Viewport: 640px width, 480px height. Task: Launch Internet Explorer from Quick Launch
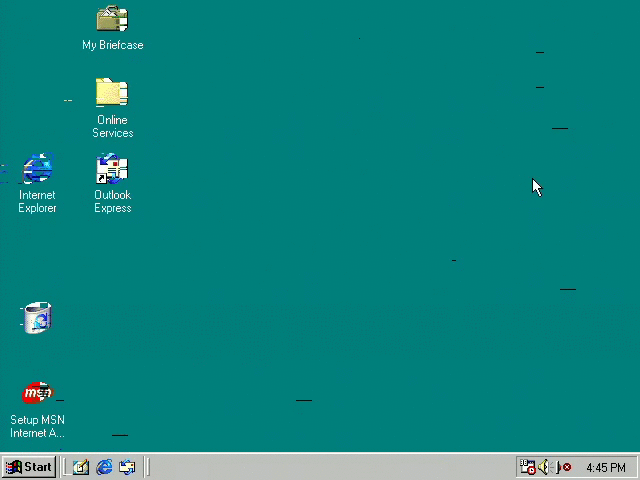pyautogui.click(x=104, y=467)
